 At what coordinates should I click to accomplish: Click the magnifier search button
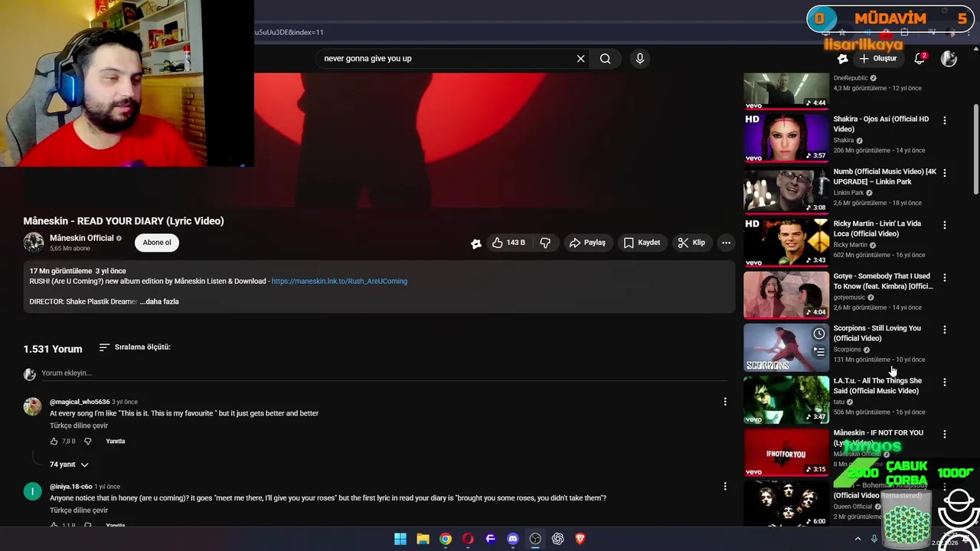tap(605, 58)
